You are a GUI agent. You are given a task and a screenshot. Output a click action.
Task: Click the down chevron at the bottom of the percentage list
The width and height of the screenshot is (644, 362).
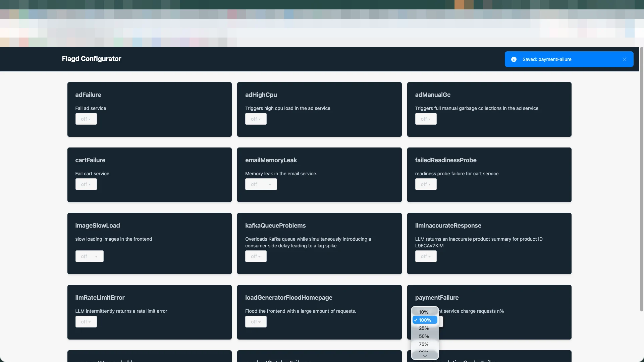pyautogui.click(x=425, y=356)
